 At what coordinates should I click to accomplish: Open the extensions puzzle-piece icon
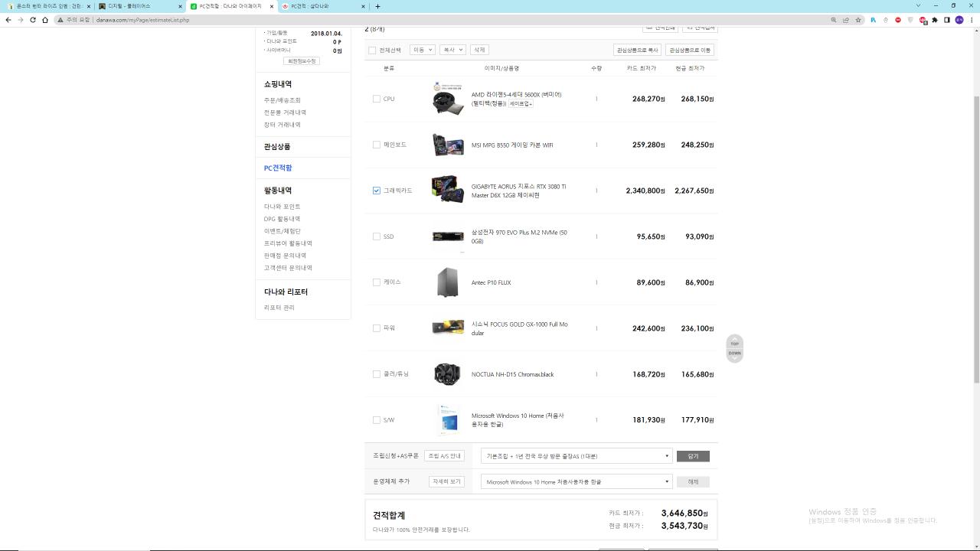click(935, 20)
